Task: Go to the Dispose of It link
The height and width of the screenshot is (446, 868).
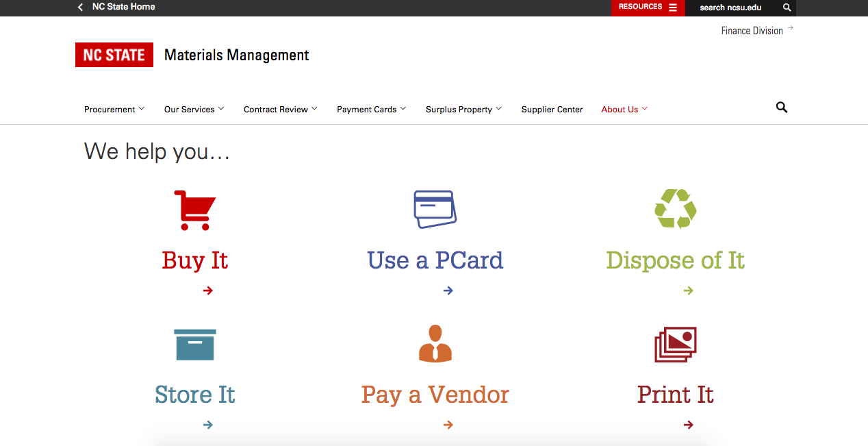Action: click(675, 260)
